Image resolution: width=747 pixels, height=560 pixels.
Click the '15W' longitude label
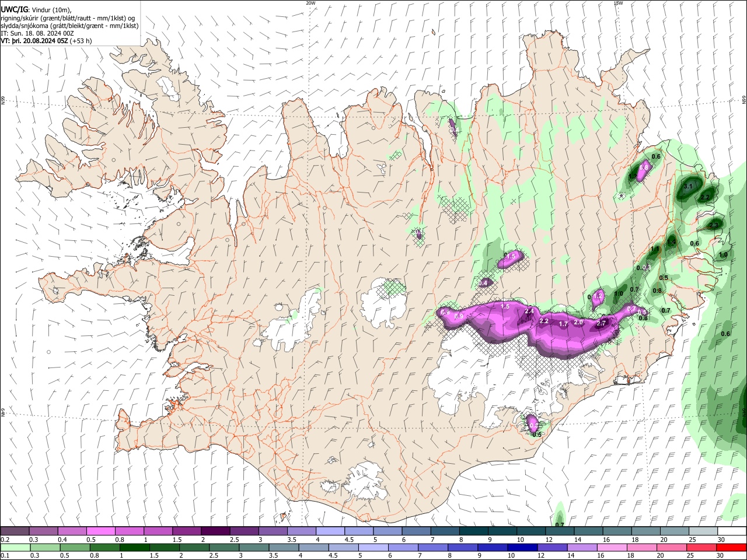618,3
